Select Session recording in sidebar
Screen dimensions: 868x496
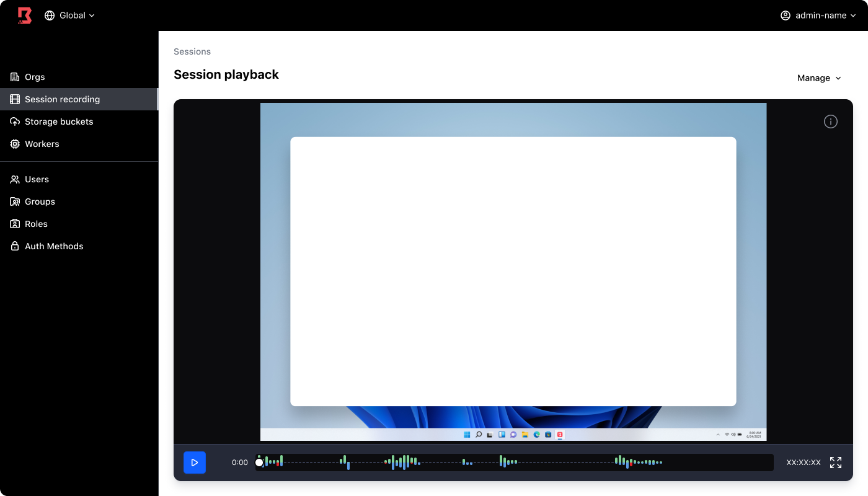tap(79, 99)
